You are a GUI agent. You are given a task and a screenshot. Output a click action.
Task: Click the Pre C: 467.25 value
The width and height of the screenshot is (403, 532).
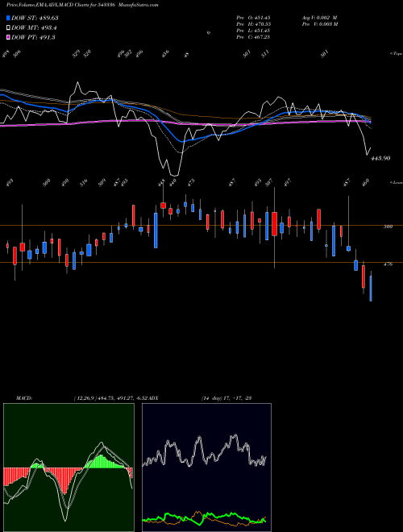click(x=253, y=37)
